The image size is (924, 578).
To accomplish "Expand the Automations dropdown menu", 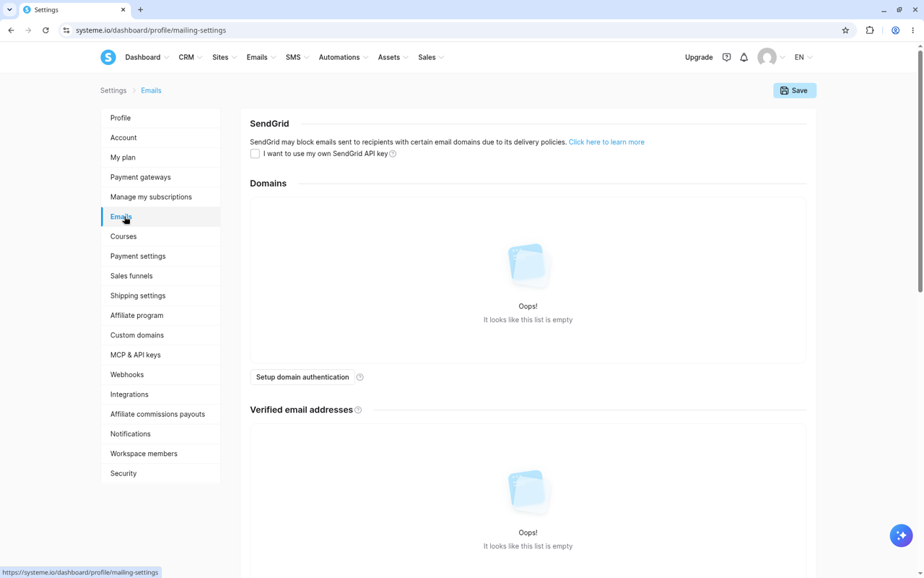I will [x=344, y=57].
